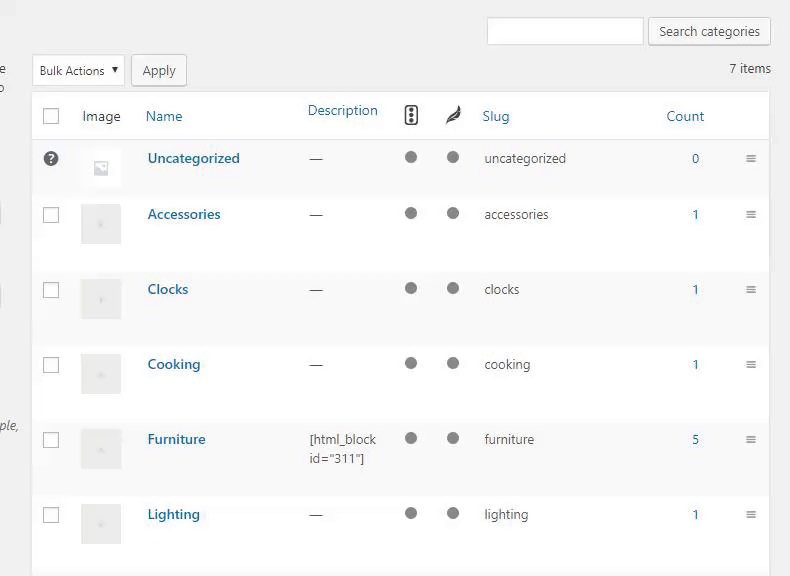Tick the checkbox for Furniture category
Screen dimensions: 790x576
[51, 440]
